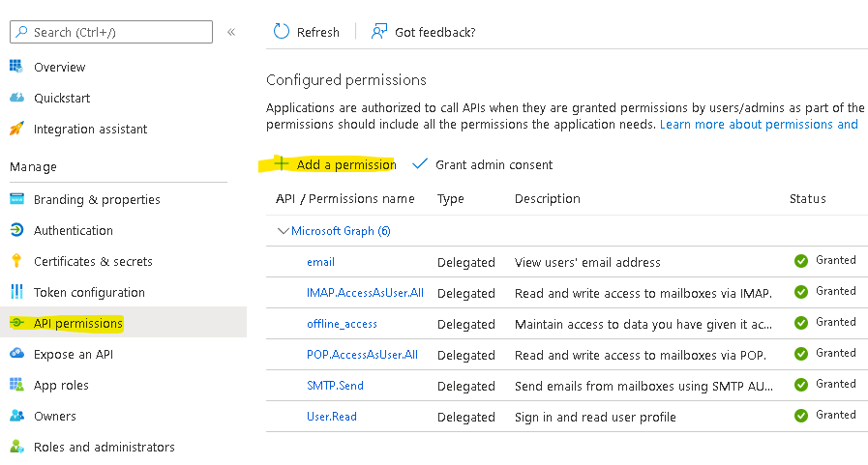Click the Authentication arrow icon

[x=16, y=230]
